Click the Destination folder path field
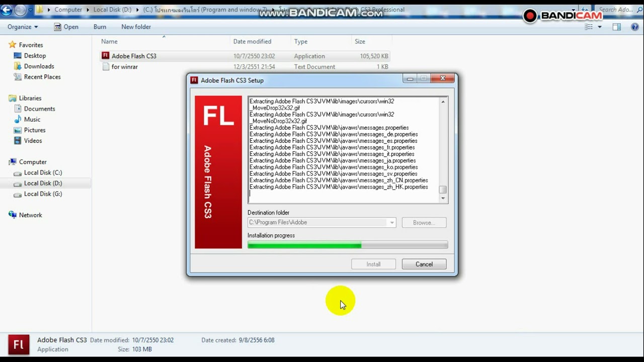Screen dimensions: 644x362 [x=321, y=222]
